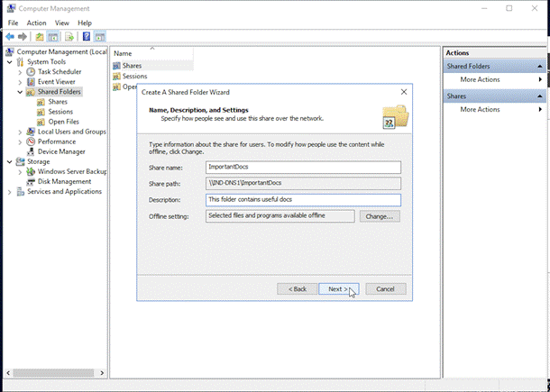Expand Task Scheduler tree node
Viewport: 550px width, 392px height.
[x=20, y=72]
